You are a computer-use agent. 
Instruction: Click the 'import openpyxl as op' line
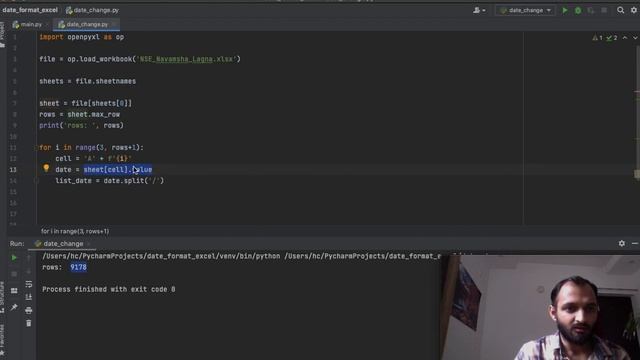click(x=82, y=37)
